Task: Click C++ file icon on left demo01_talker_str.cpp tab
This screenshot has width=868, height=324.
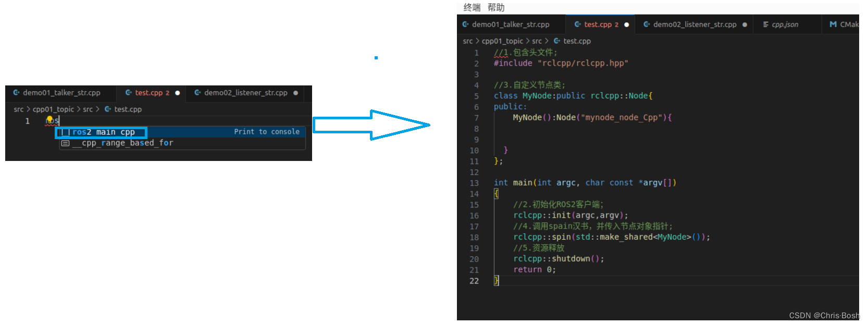Action: tap(17, 93)
